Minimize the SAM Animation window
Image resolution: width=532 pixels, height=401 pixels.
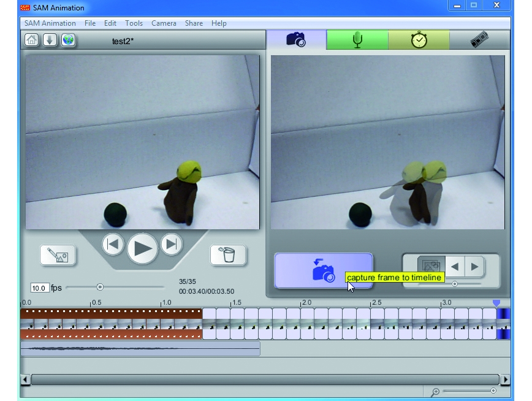pos(457,6)
